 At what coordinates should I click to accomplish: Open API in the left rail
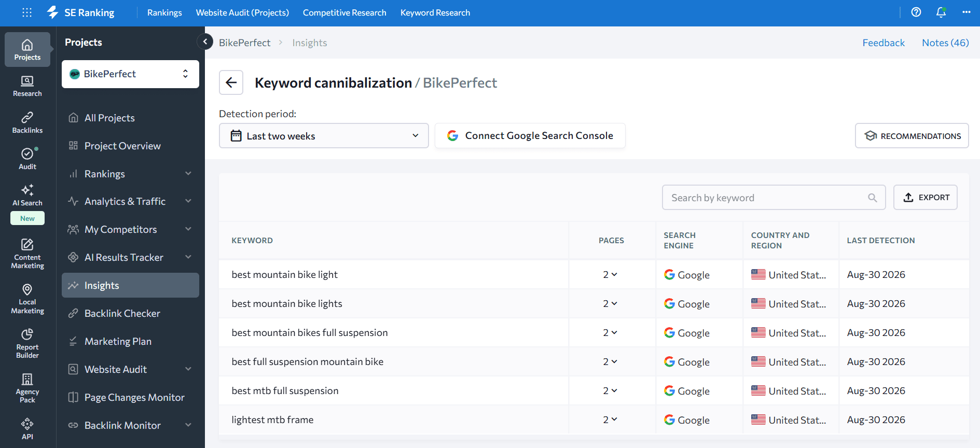pos(27,429)
